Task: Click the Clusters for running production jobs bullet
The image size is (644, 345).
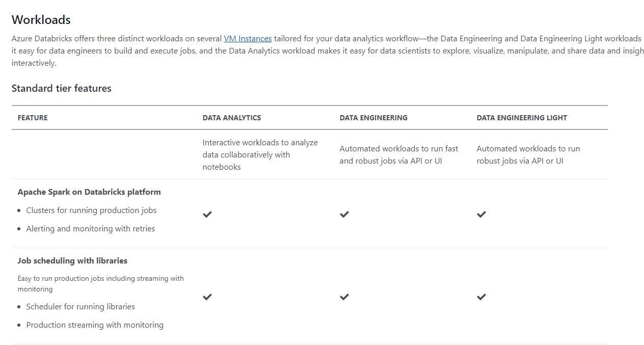Action: click(91, 210)
